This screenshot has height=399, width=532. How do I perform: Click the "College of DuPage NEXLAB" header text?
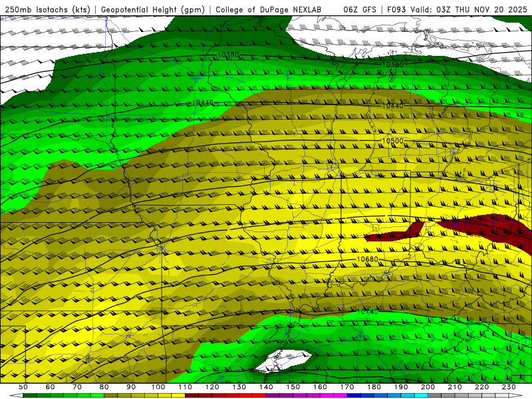[268, 9]
